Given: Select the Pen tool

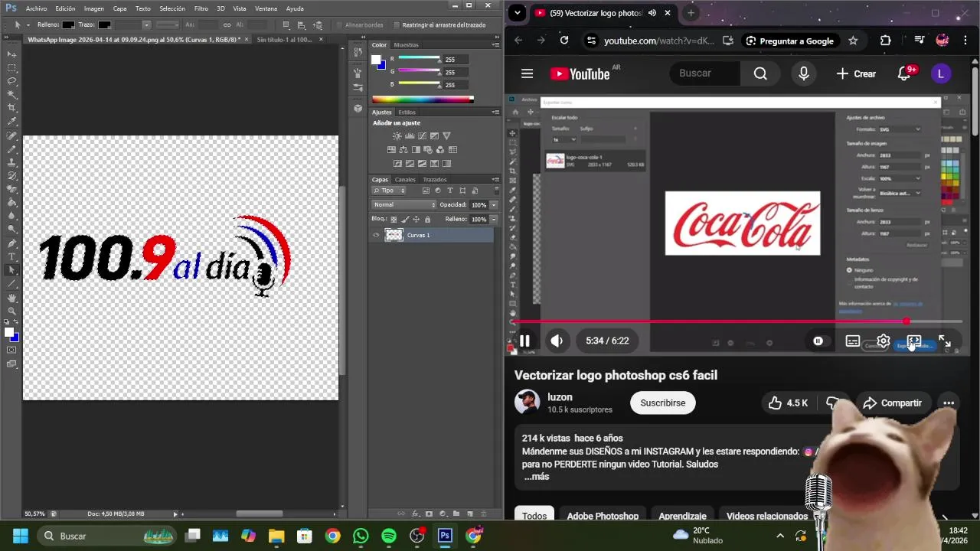Looking at the screenshot, I should click(11, 243).
